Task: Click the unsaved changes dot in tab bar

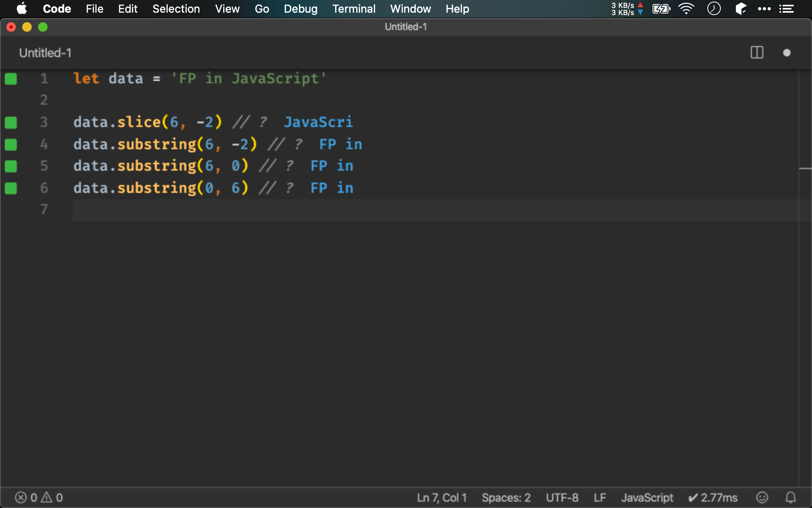Action: (x=787, y=53)
